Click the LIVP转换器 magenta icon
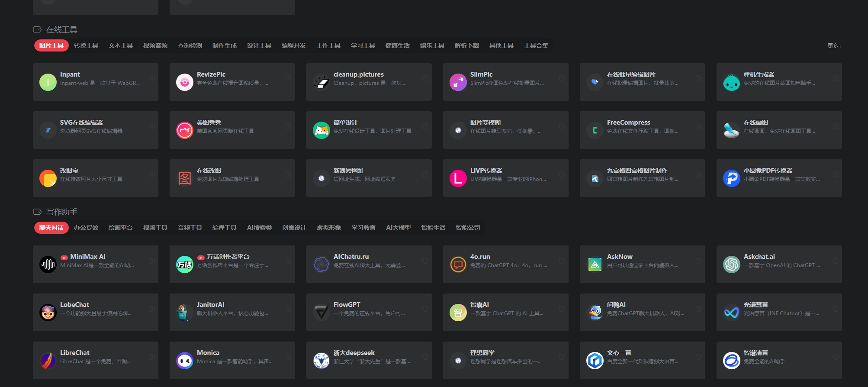The height and width of the screenshot is (387, 868). pos(458,178)
